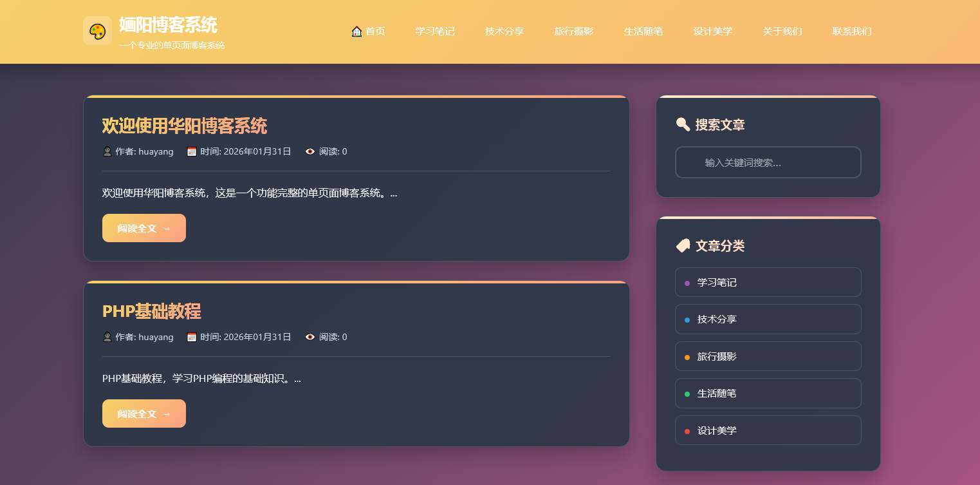This screenshot has width=980, height=485.
Task: Open the 学习笔记 navigation menu item
Action: (x=435, y=31)
